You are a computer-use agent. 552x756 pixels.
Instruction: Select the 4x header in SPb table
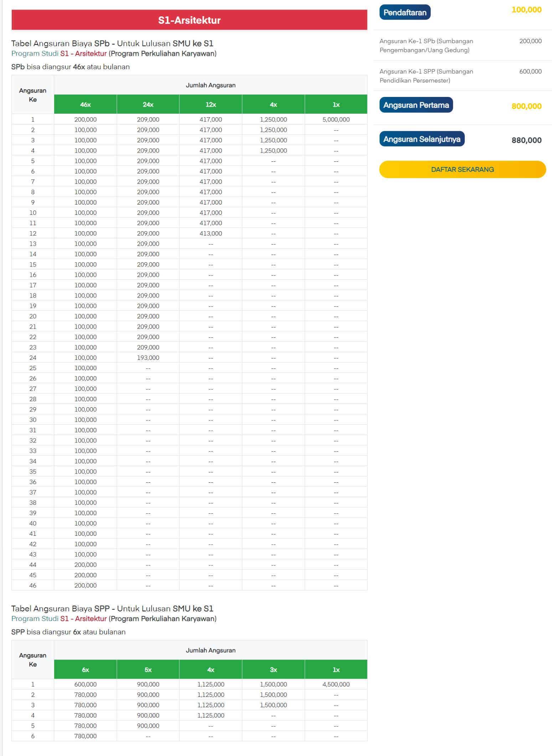pyautogui.click(x=273, y=104)
